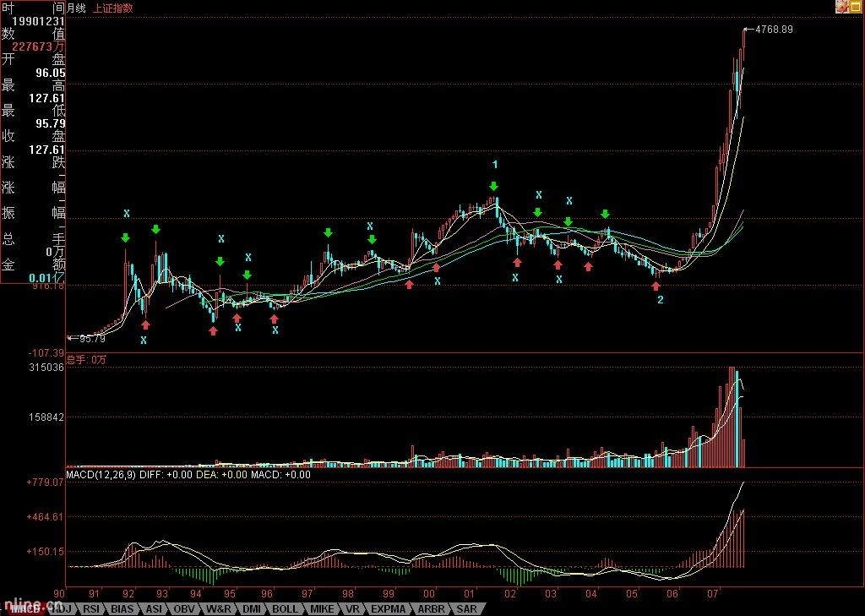Click the -107.39 price axis label
This screenshot has width=865, height=616.
(x=47, y=352)
